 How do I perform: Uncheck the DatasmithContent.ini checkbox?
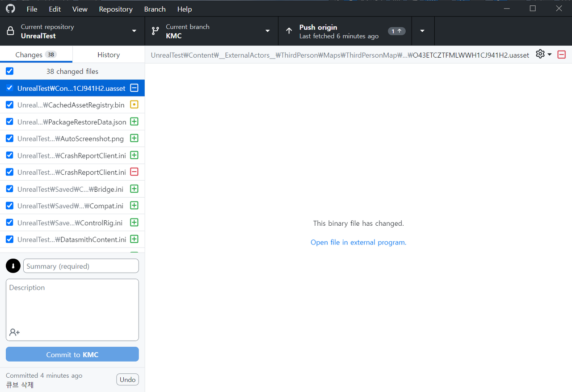coord(9,239)
